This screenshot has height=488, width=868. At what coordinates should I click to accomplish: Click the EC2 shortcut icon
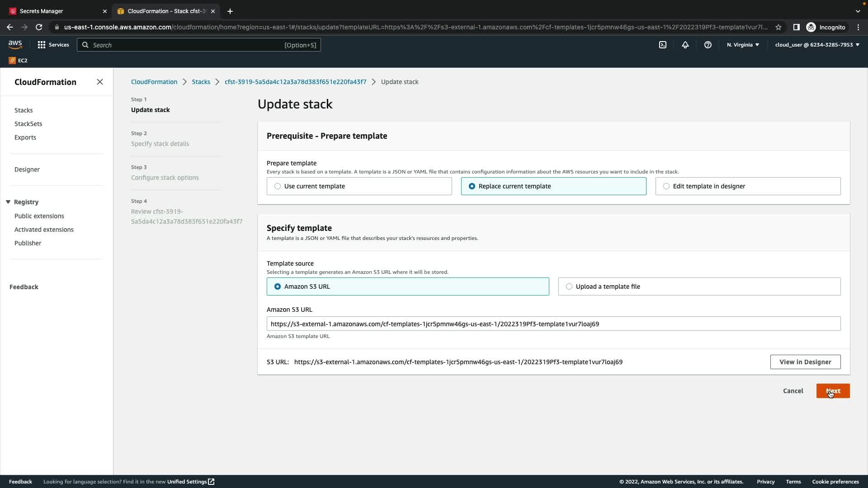point(18,61)
